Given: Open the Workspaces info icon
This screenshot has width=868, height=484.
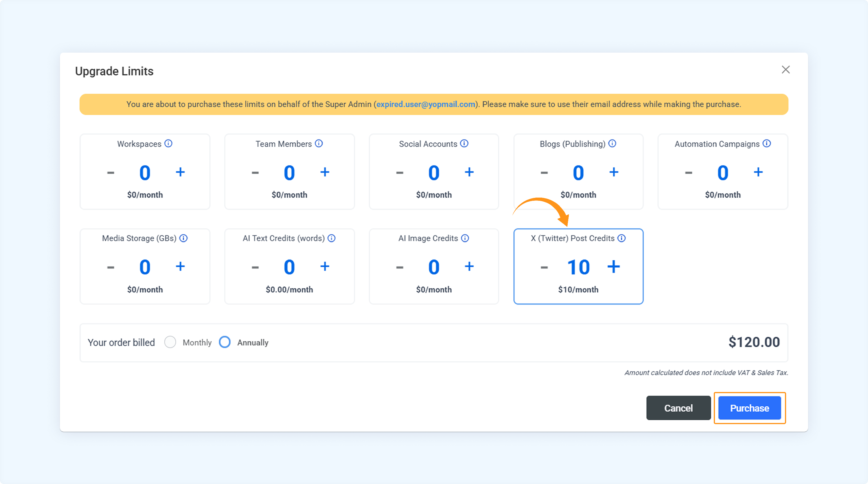Looking at the screenshot, I should click(168, 143).
